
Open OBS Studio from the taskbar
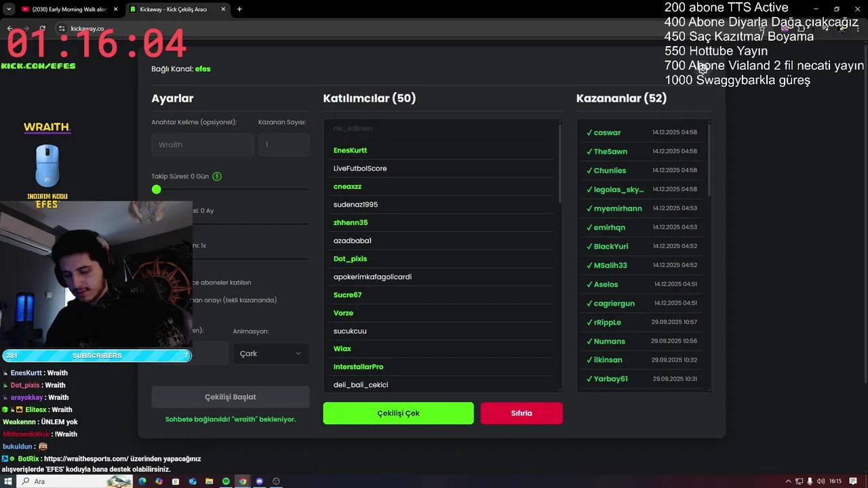tap(276, 481)
